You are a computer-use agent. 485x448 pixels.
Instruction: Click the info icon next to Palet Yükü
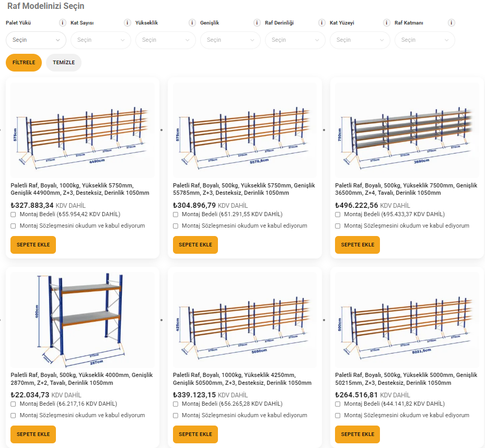[x=63, y=23]
